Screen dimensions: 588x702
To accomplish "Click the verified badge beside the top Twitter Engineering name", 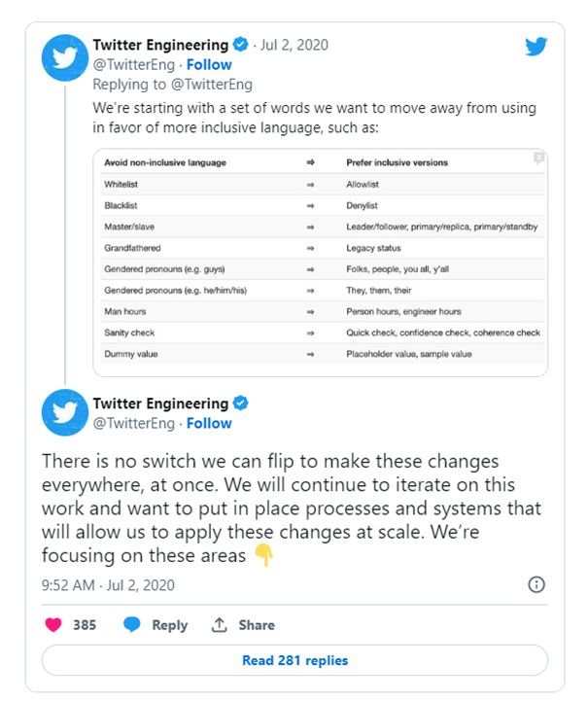I will click(241, 45).
